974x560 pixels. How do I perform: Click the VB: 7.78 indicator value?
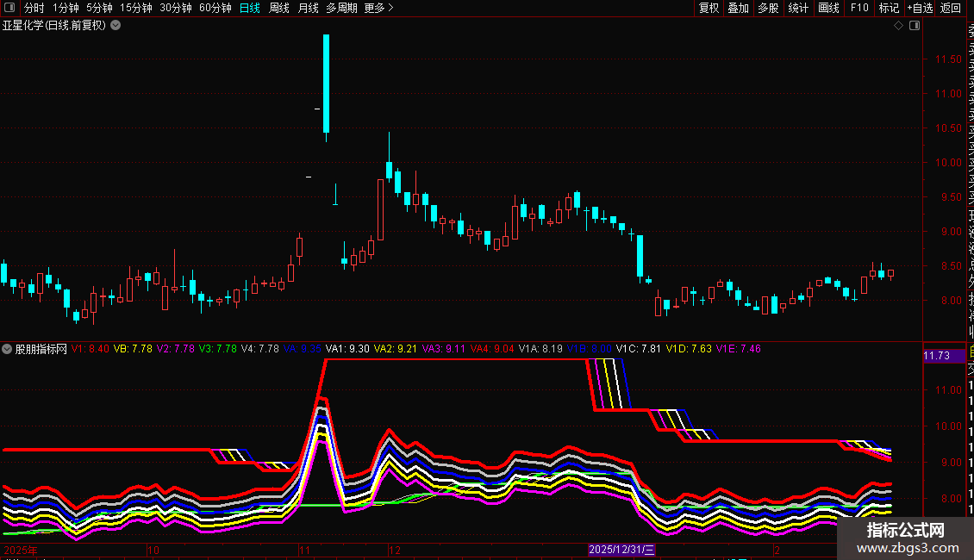pos(133,349)
